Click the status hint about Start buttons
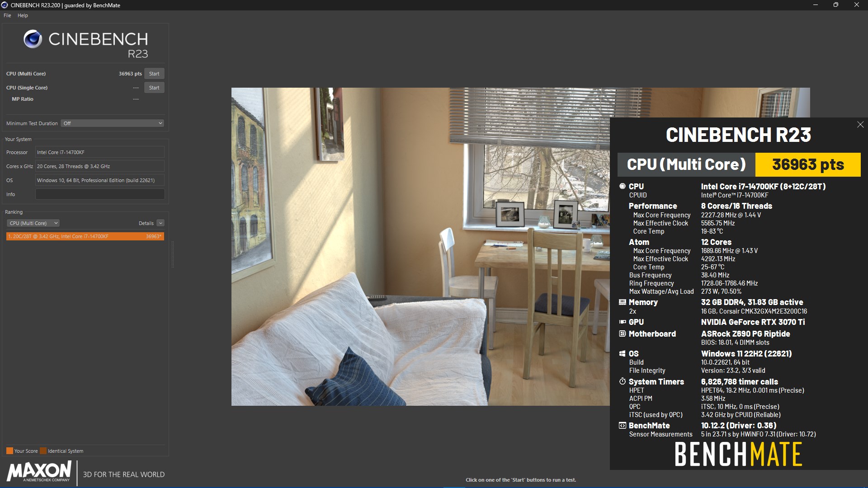The image size is (868, 488). pyautogui.click(x=521, y=480)
